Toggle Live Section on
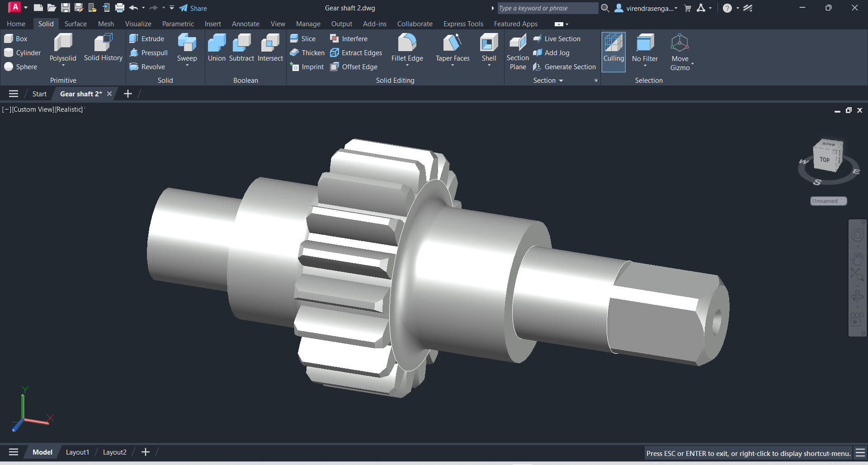This screenshot has width=868, height=465. [x=557, y=39]
